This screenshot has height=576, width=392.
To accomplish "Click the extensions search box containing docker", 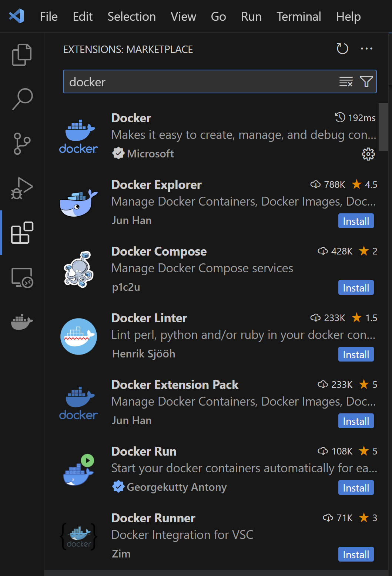I will pyautogui.click(x=200, y=82).
